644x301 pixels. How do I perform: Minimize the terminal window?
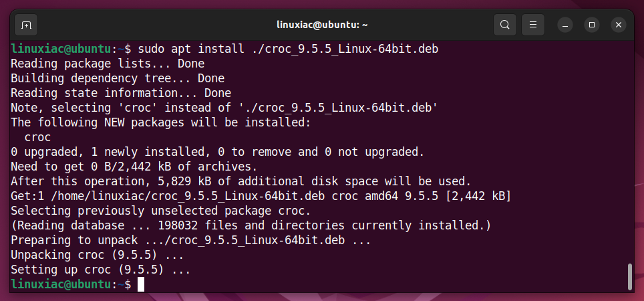click(x=565, y=25)
